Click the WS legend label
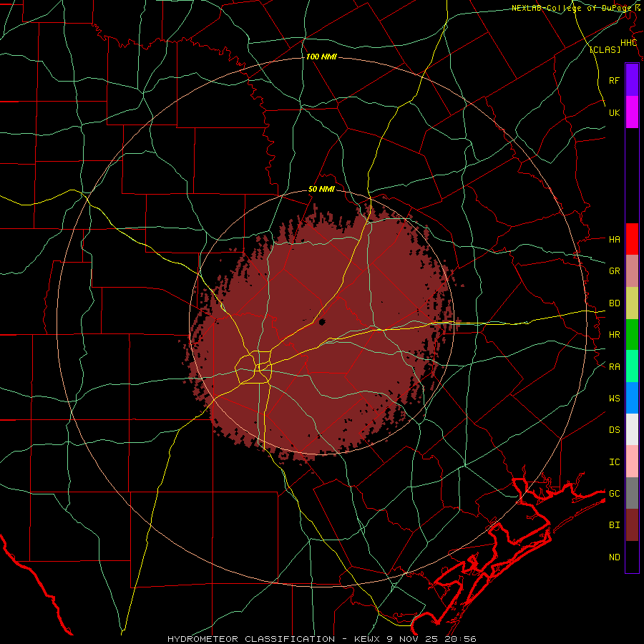The image size is (644, 644). tap(614, 399)
